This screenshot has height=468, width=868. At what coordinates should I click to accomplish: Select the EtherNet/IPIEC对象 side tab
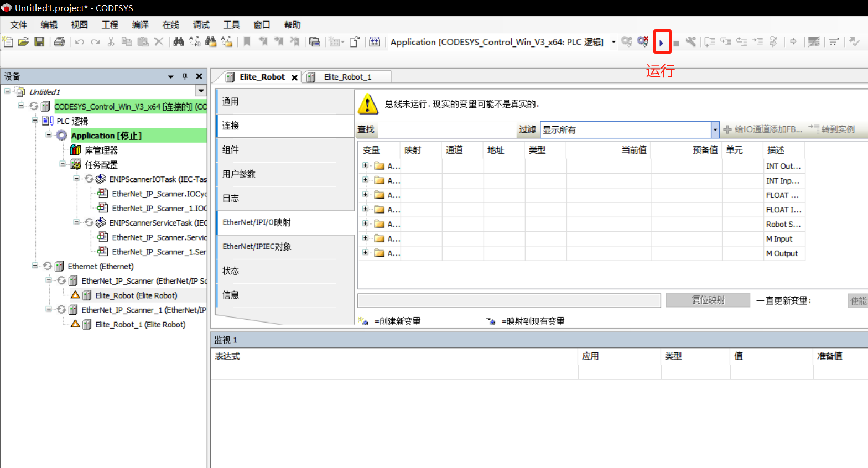pos(257,247)
